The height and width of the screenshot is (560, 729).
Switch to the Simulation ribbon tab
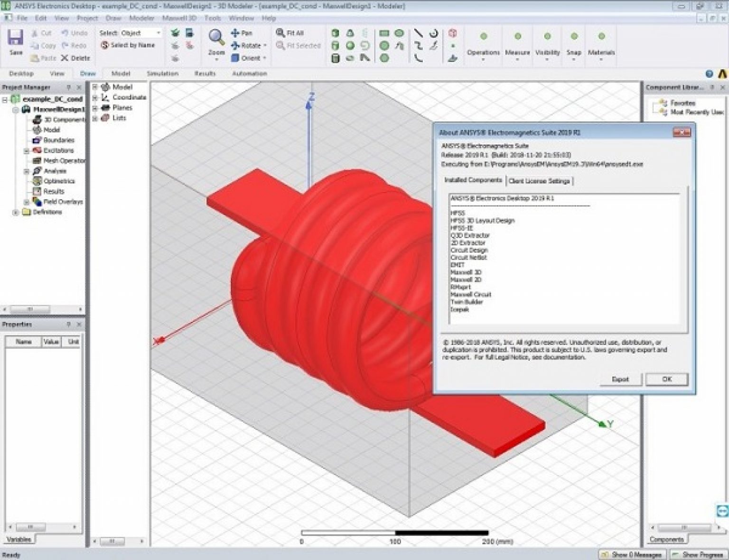point(162,74)
